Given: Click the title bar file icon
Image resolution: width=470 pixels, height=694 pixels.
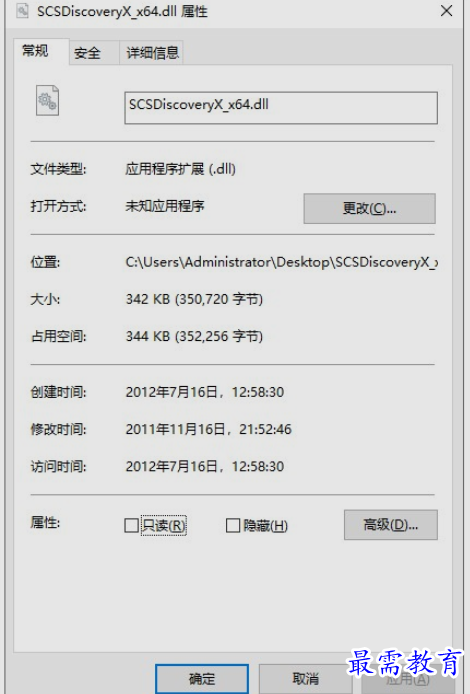Looking at the screenshot, I should tap(22, 11).
